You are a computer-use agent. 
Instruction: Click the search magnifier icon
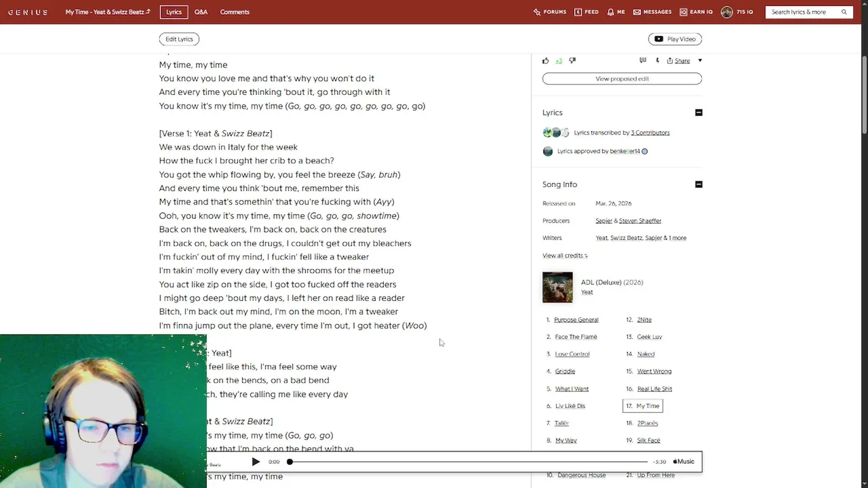pyautogui.click(x=844, y=12)
